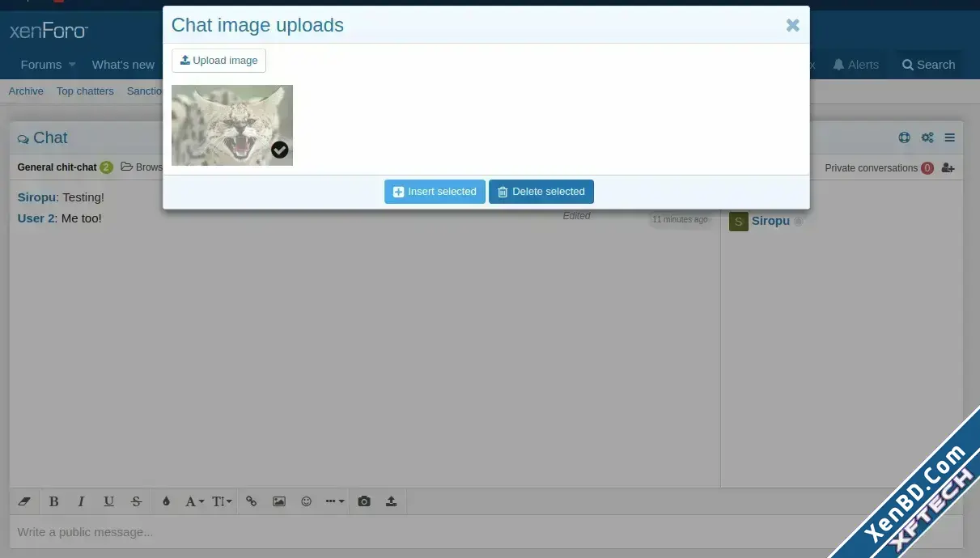This screenshot has height=558, width=980.
Task: Click User 2 username in chat message
Action: click(37, 218)
